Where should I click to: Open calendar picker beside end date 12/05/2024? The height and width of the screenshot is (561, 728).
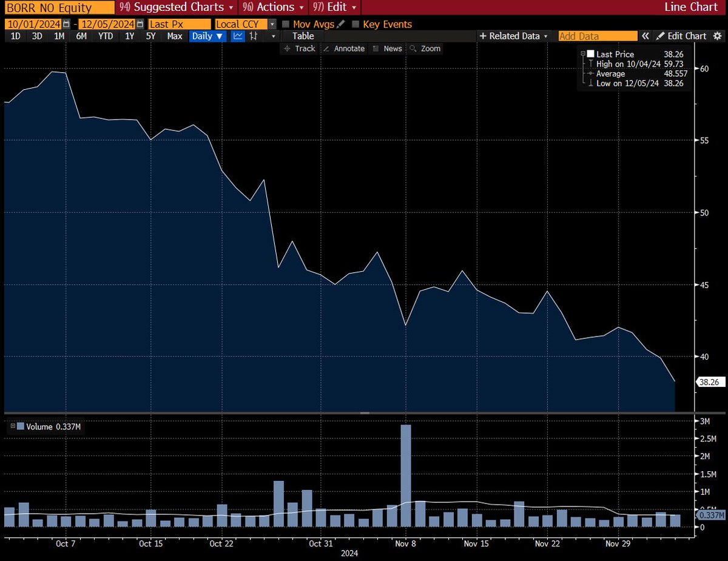pos(140,24)
